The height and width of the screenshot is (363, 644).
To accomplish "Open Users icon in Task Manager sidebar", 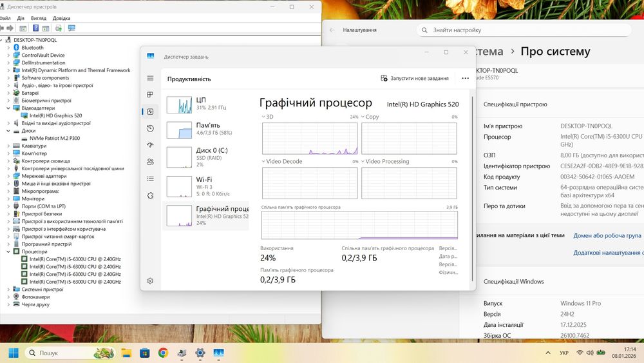I will (x=150, y=162).
